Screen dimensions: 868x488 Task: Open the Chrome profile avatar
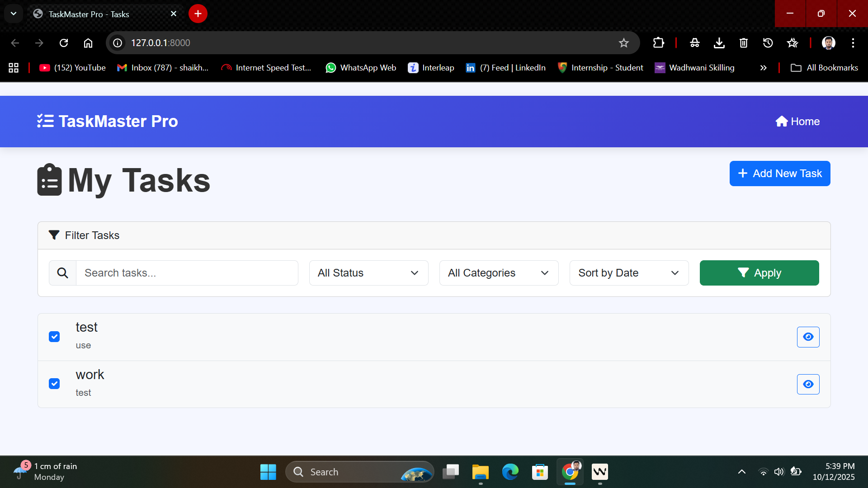coord(829,43)
